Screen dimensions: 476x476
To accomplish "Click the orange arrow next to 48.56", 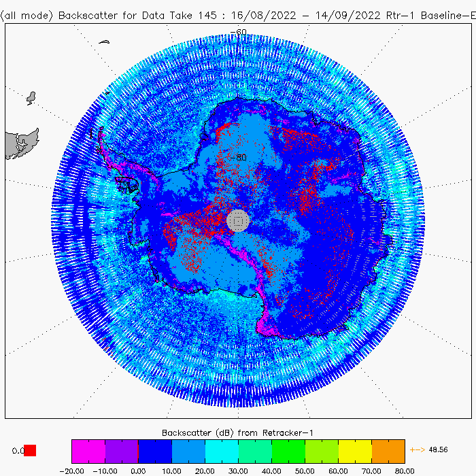I will pos(418,449).
